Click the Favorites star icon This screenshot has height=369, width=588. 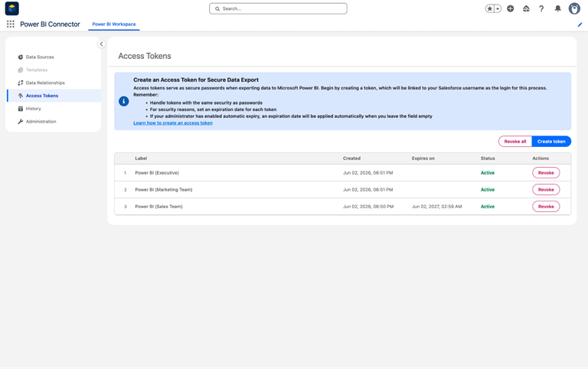pyautogui.click(x=490, y=8)
